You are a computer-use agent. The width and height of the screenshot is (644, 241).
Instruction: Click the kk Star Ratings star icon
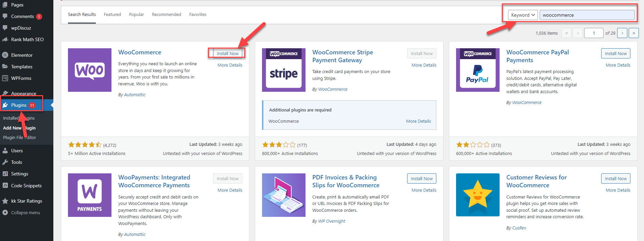[5, 201]
